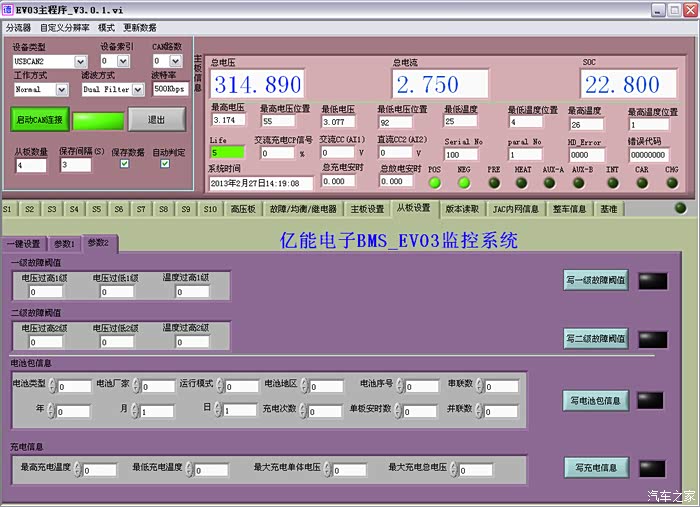Click the 电池类型 stepper arrows
This screenshot has height=507, width=700.
point(53,386)
